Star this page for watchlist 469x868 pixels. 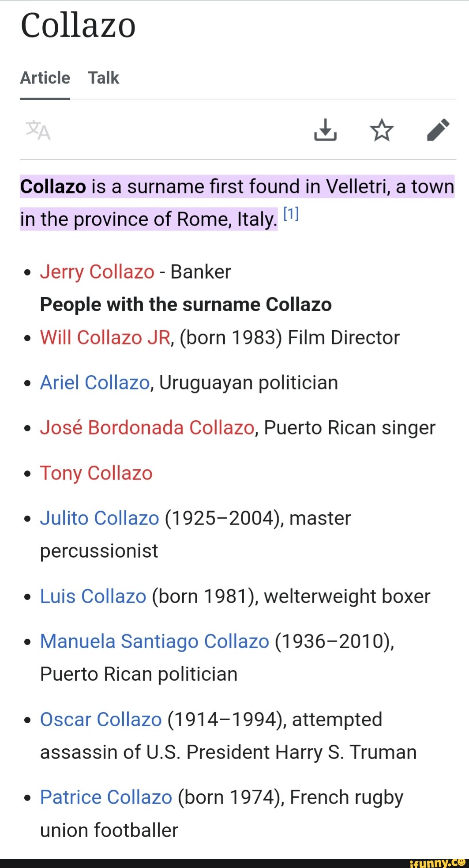click(x=381, y=130)
